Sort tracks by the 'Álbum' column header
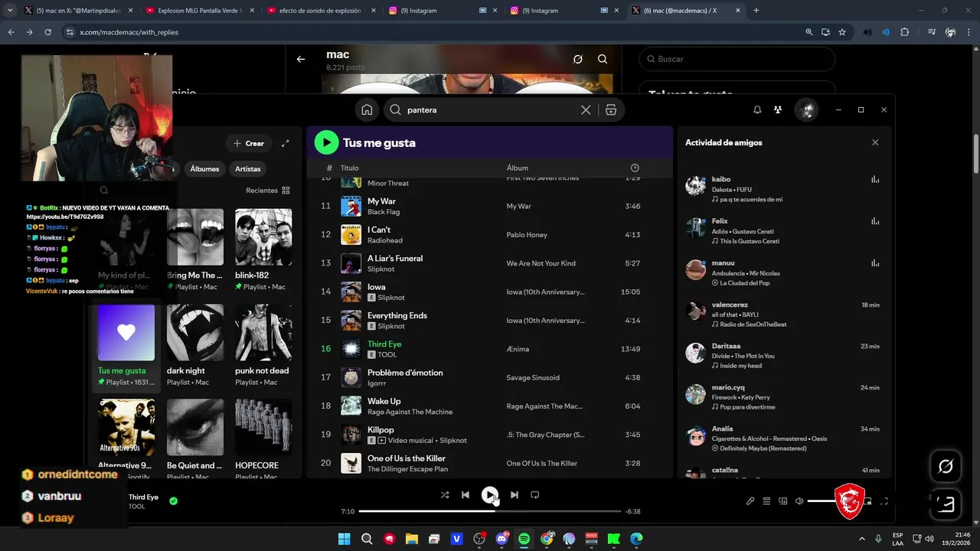This screenshot has height=551, width=980. pos(518,168)
